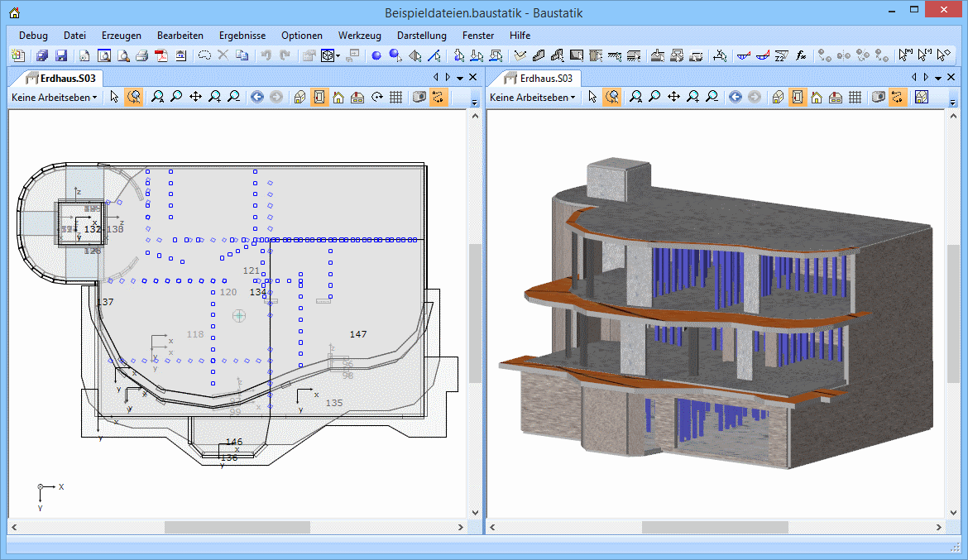This screenshot has width=968, height=560.
Task: Toggle the highlighted top view button in right pane
Action: 798,97
